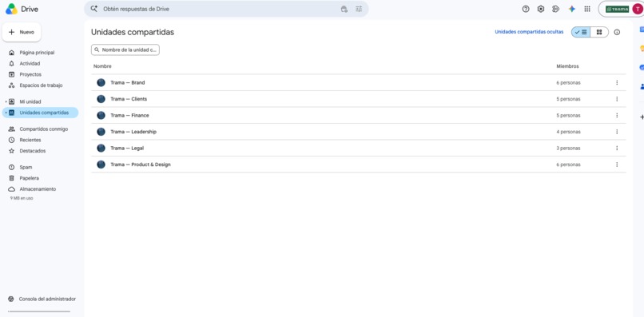Switch to grid view layout

click(x=599, y=32)
